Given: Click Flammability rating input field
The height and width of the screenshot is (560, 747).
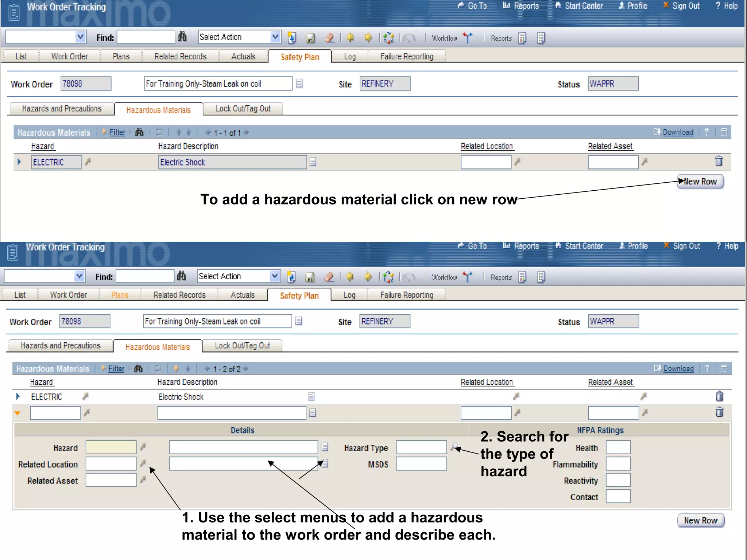Looking at the screenshot, I should point(618,463).
